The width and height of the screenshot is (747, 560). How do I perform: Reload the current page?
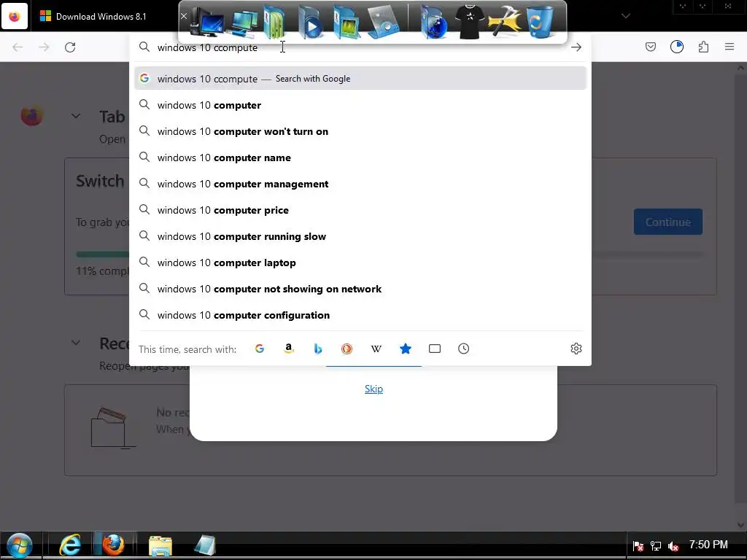tap(70, 47)
